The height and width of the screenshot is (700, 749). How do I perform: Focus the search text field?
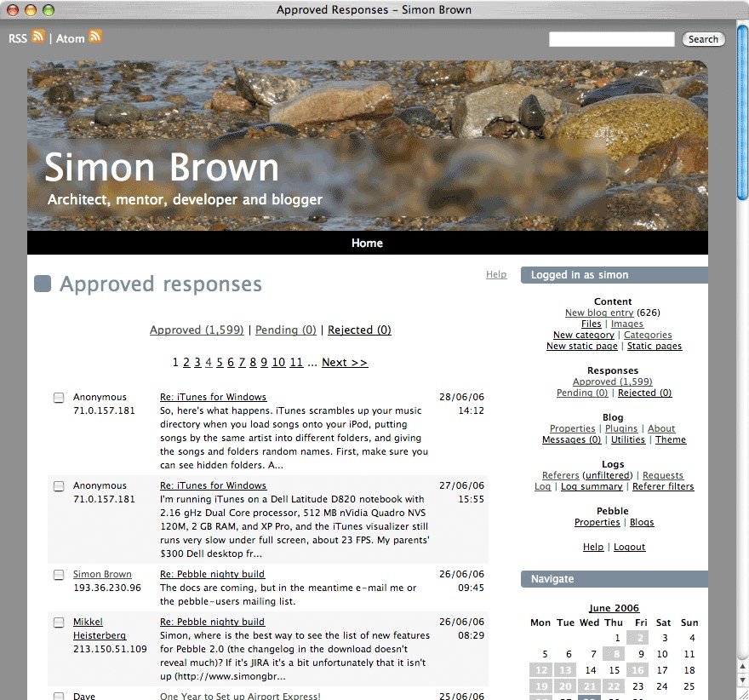pos(611,39)
